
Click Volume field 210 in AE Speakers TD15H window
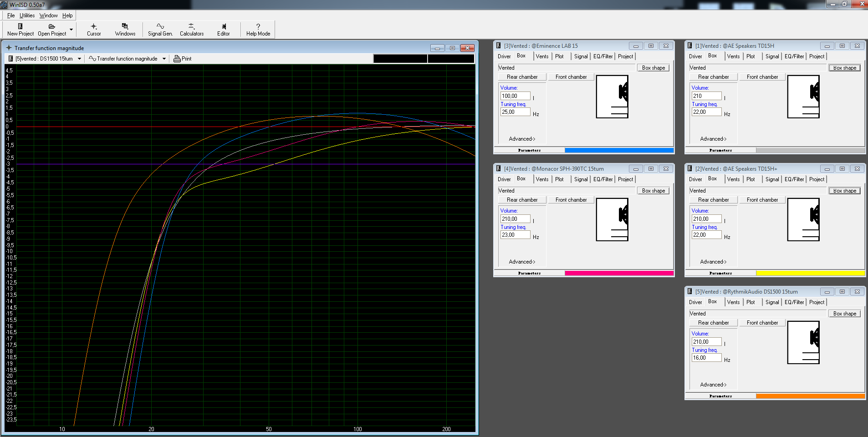pos(707,96)
